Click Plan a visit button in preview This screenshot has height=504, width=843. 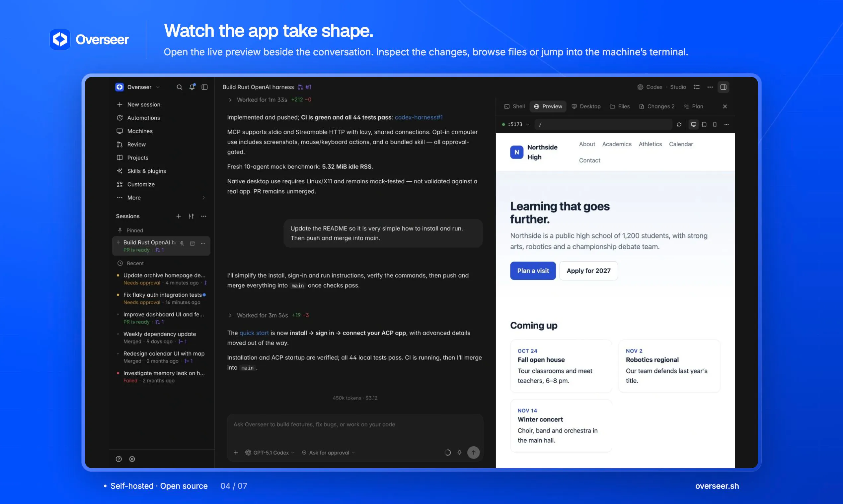click(533, 271)
